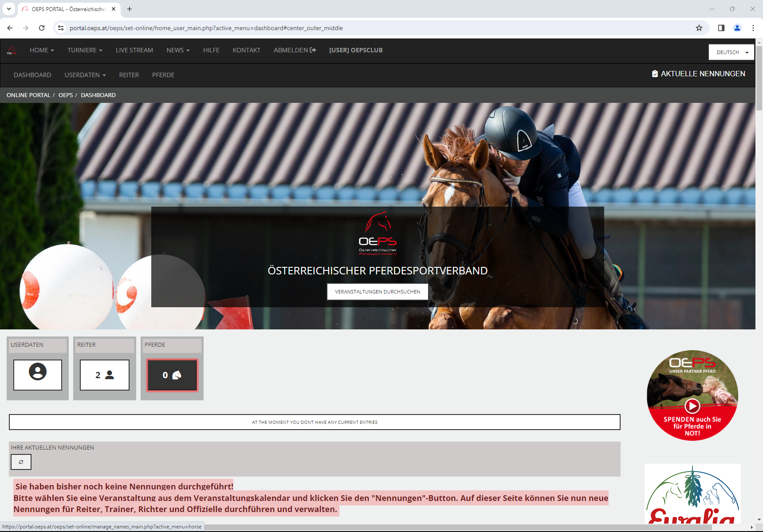Click the USERDATEN tile header
This screenshot has width=763, height=532.
pos(38,345)
